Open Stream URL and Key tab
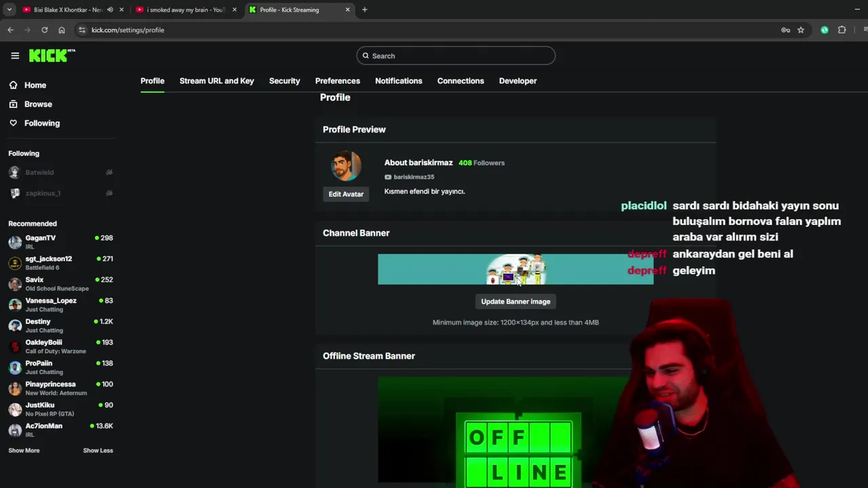The height and width of the screenshot is (488, 868). tap(217, 81)
